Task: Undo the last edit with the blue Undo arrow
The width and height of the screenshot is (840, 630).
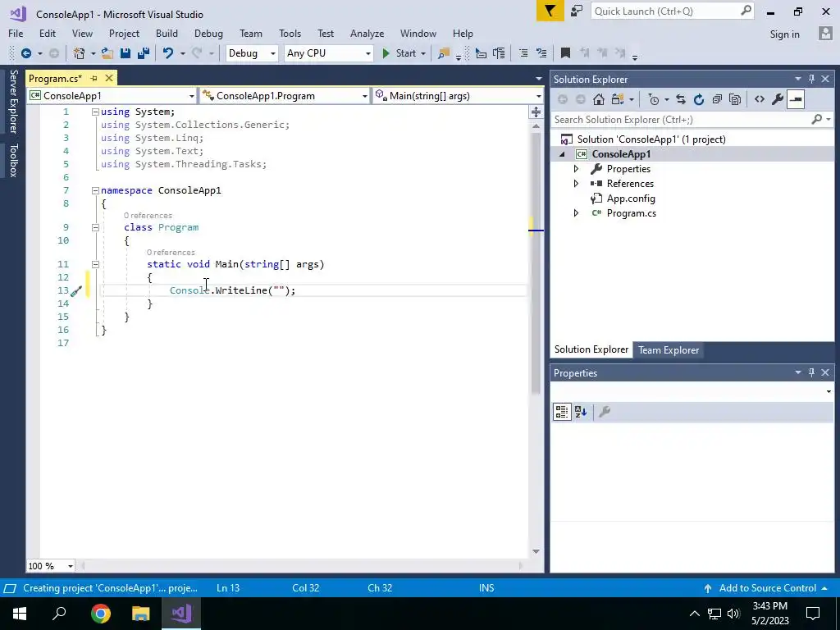Action: [168, 53]
